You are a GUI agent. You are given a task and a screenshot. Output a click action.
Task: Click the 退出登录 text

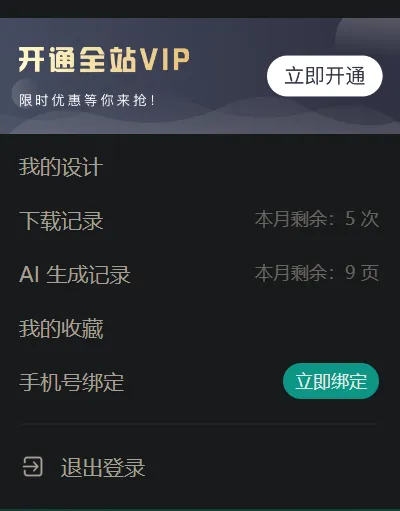(x=103, y=467)
